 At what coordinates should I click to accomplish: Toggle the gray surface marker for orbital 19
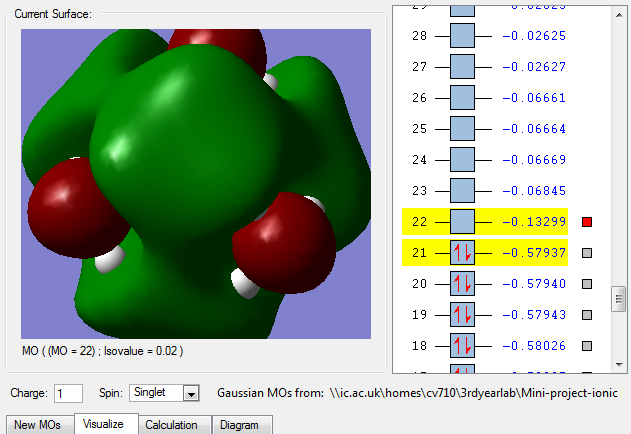[x=587, y=315]
